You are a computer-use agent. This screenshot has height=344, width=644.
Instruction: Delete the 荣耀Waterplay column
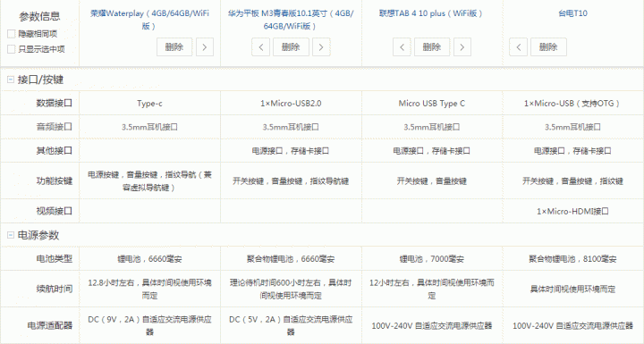tap(174, 47)
